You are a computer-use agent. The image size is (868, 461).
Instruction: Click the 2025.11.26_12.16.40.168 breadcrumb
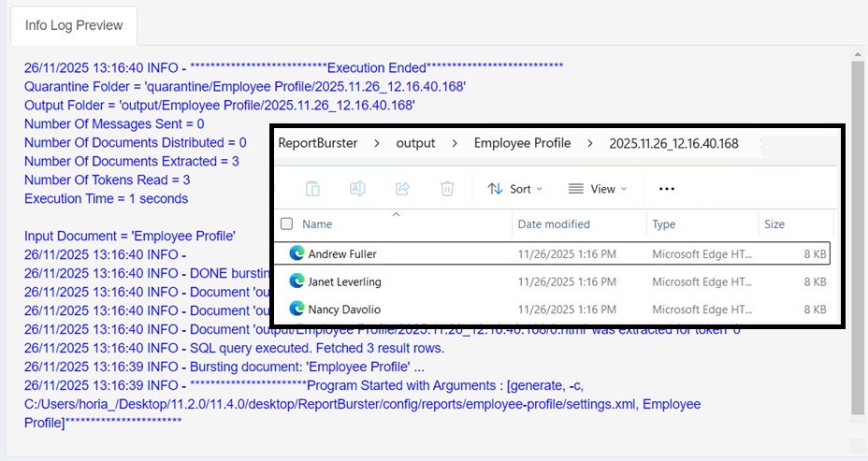point(673,143)
